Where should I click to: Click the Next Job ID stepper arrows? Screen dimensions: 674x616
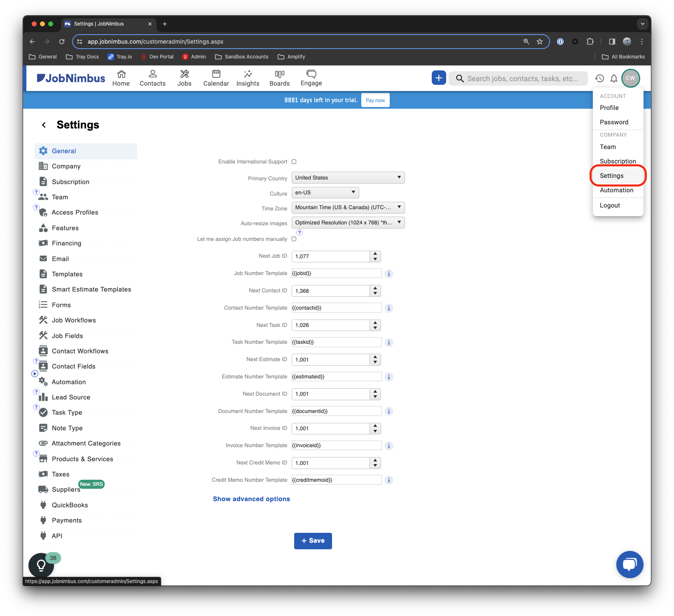tap(375, 257)
